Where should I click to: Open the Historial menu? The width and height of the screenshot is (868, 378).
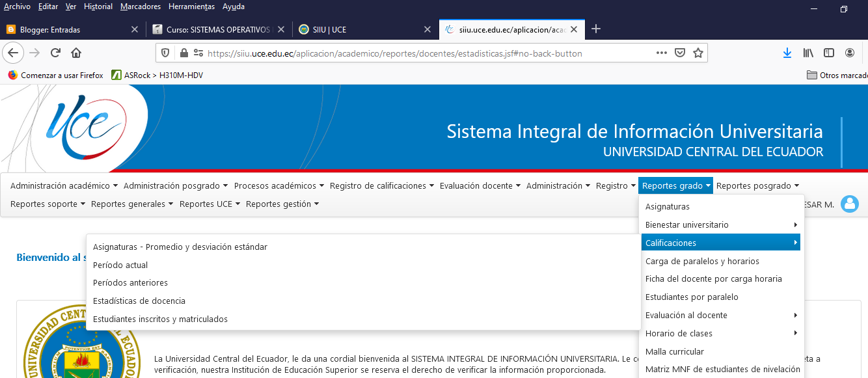98,7
